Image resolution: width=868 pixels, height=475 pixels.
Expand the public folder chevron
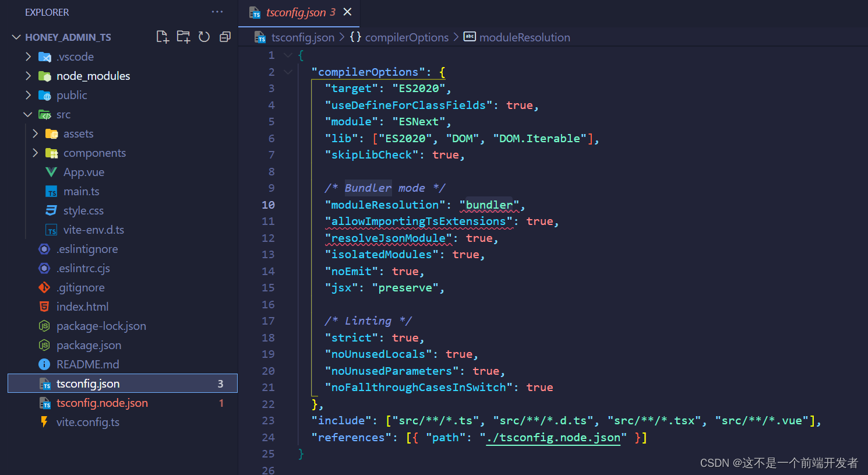28,95
